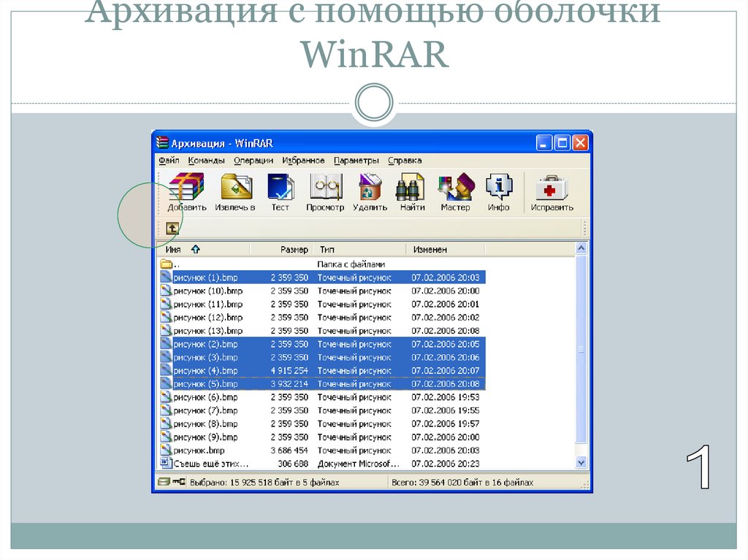
Task: Click the parent folder '..' icon row
Action: click(x=166, y=264)
